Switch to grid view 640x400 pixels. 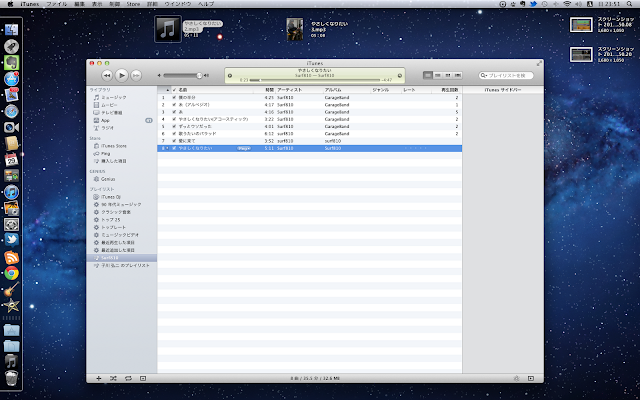[x=448, y=76]
